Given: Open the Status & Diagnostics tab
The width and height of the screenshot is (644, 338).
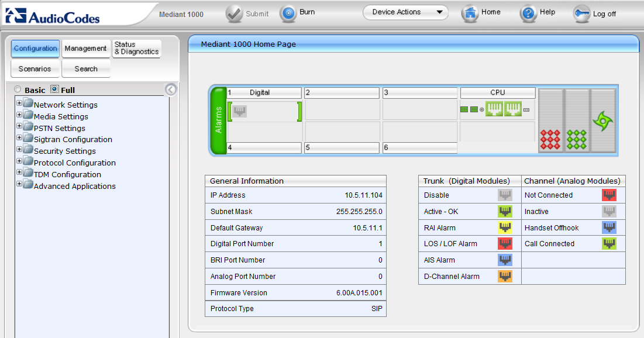Looking at the screenshot, I should [x=136, y=49].
